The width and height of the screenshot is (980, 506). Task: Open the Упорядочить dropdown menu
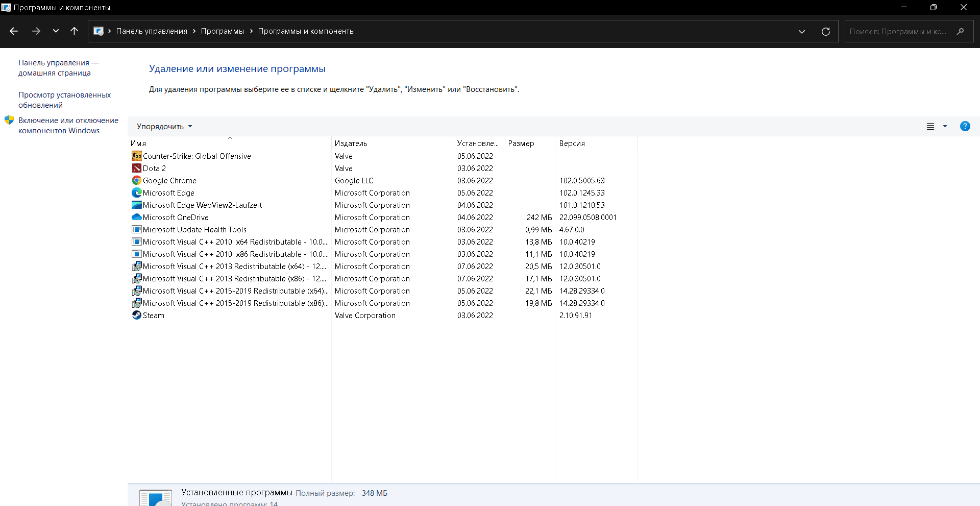coord(164,126)
